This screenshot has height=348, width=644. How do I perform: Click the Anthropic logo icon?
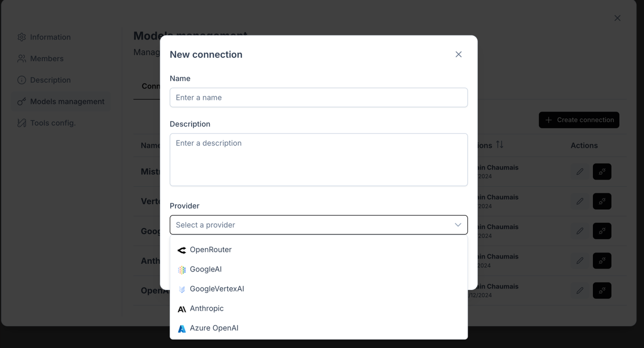pyautogui.click(x=182, y=309)
